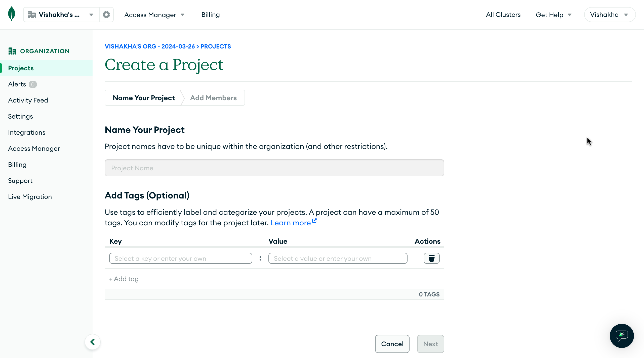Open Billing from the top navigation

point(210,15)
